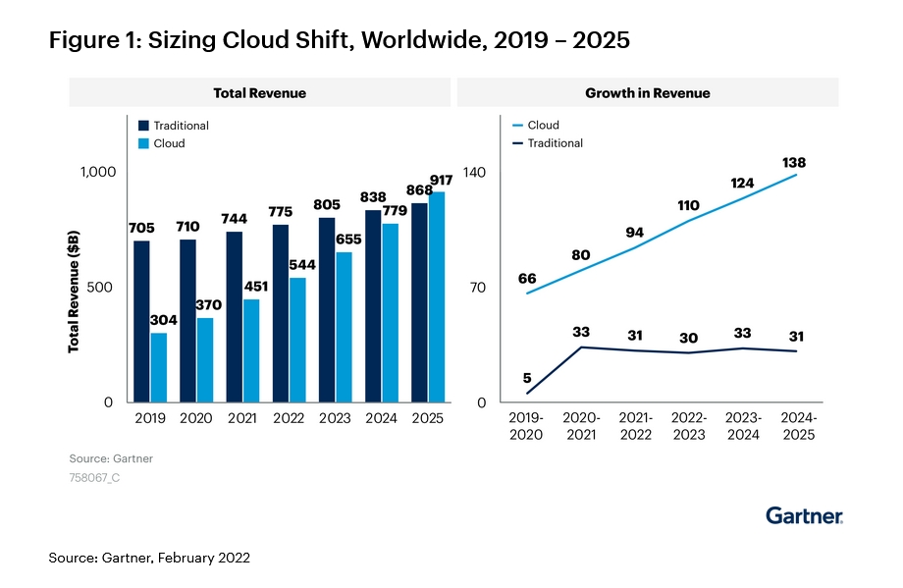Click the value label 917
Image resolution: width=903 pixels, height=588 pixels.
tap(441, 181)
